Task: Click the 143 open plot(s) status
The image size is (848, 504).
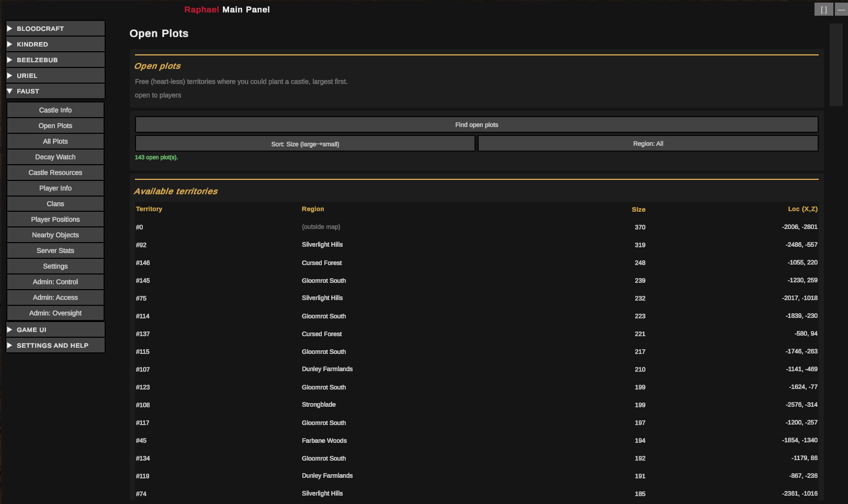Action: 156,157
